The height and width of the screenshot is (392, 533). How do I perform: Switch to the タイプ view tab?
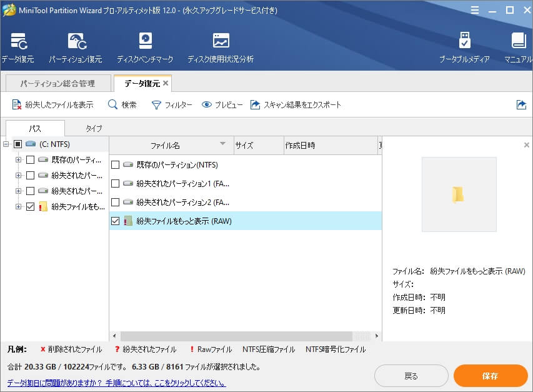click(94, 128)
